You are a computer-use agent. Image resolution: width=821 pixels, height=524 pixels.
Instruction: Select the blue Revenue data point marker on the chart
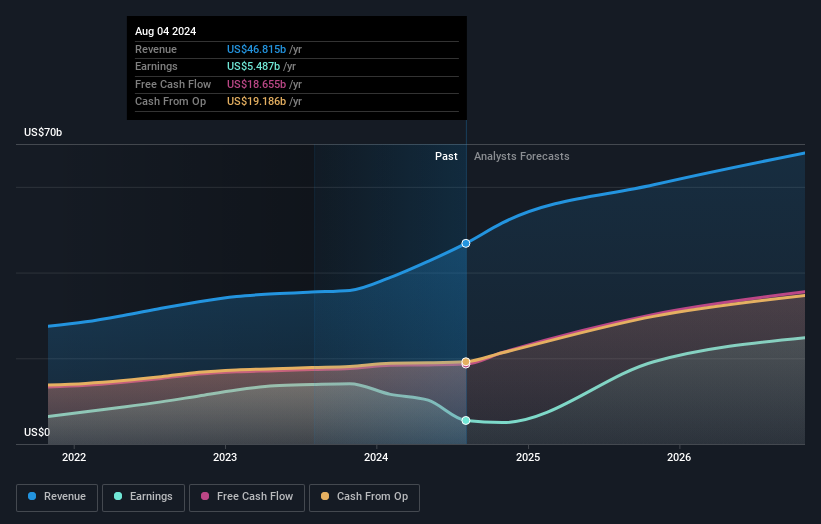pyautogui.click(x=466, y=243)
